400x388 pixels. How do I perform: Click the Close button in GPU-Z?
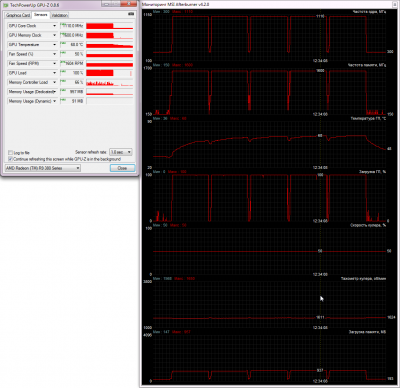coord(122,168)
